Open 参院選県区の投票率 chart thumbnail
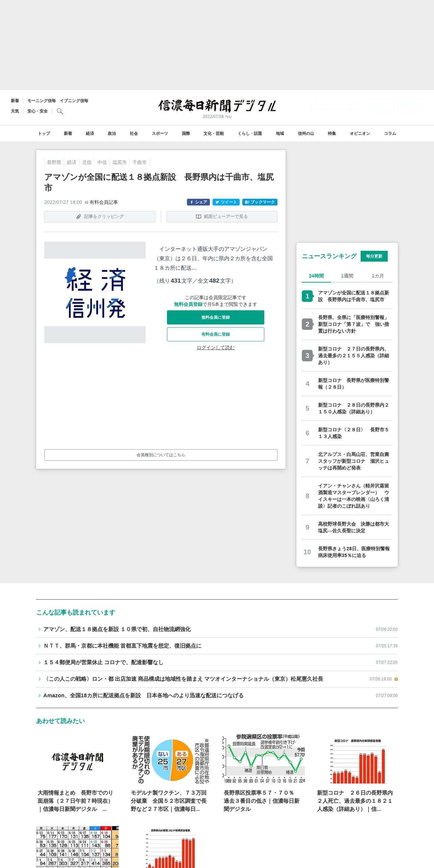Viewport: 434px width, 868px height. 264,759
